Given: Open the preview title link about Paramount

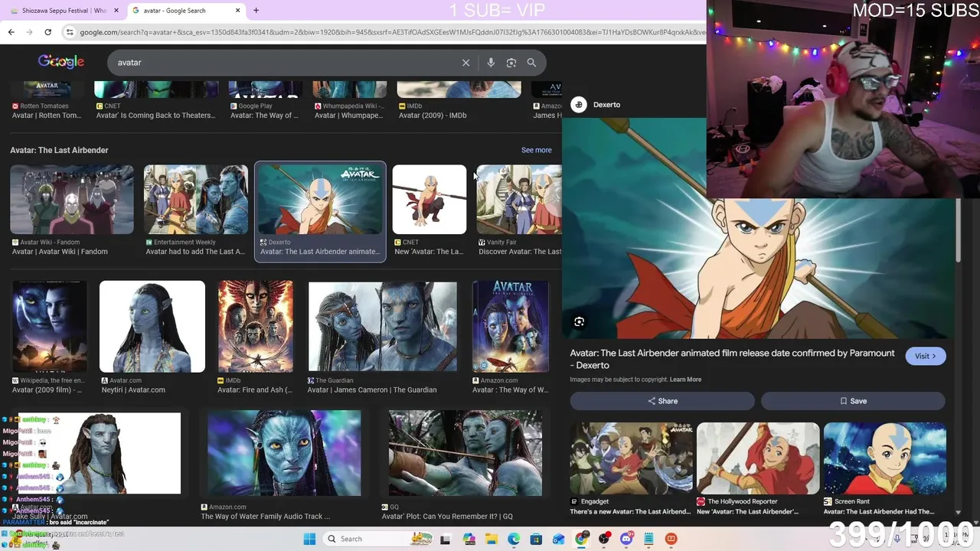Looking at the screenshot, I should pyautogui.click(x=732, y=359).
